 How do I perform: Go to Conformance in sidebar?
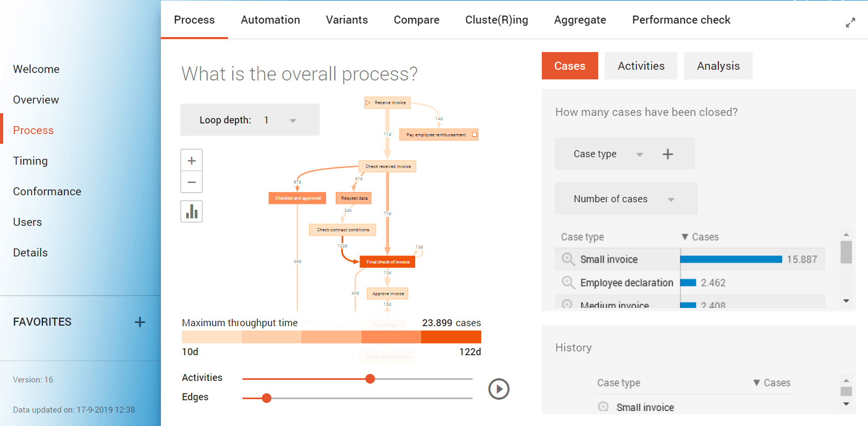pyautogui.click(x=47, y=192)
